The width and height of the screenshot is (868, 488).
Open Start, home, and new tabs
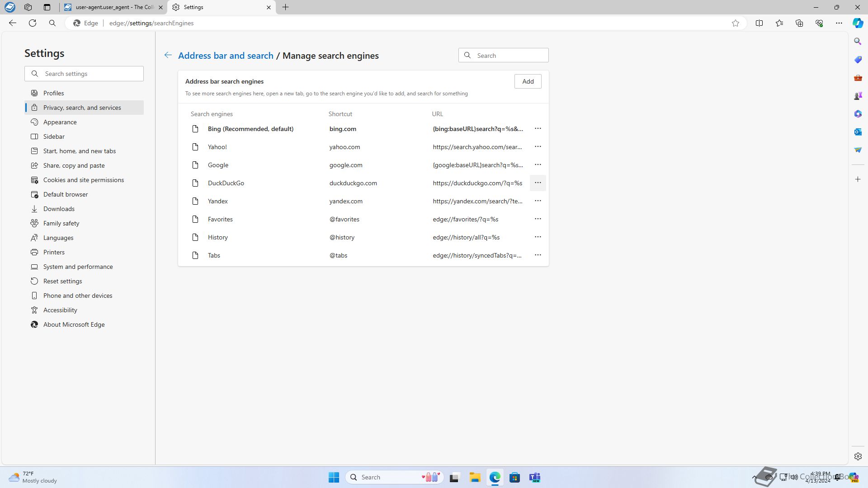point(84,151)
